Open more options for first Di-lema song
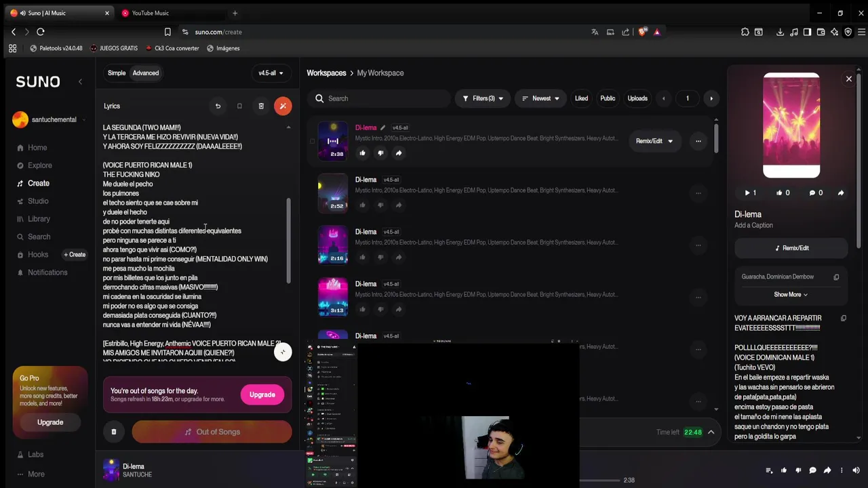Viewport: 868px width, 488px height. click(698, 141)
